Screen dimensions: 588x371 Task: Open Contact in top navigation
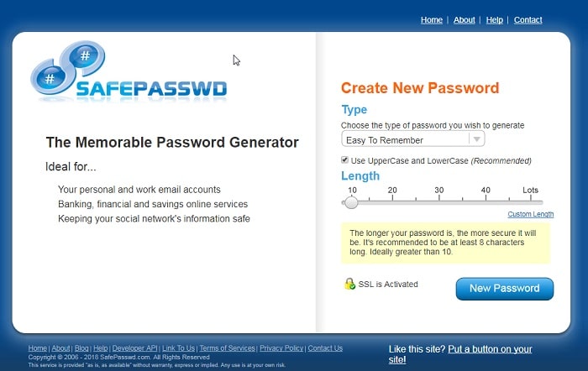coord(528,20)
